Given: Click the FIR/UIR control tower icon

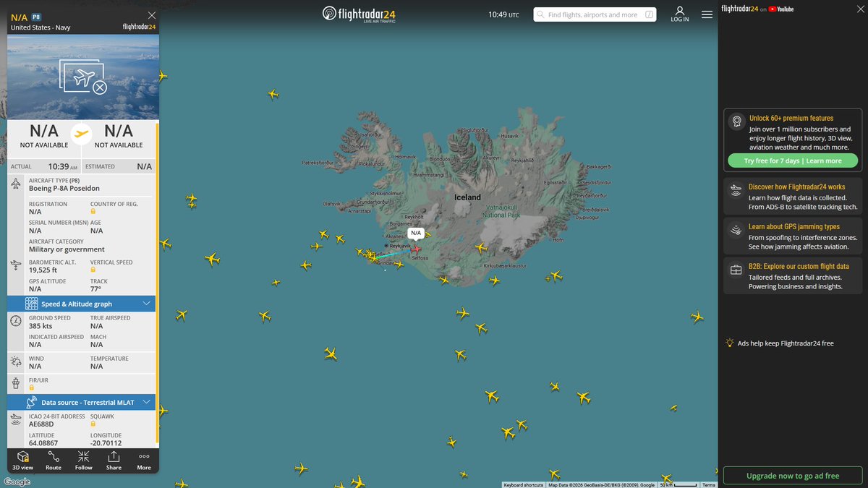Looking at the screenshot, I should (x=16, y=383).
